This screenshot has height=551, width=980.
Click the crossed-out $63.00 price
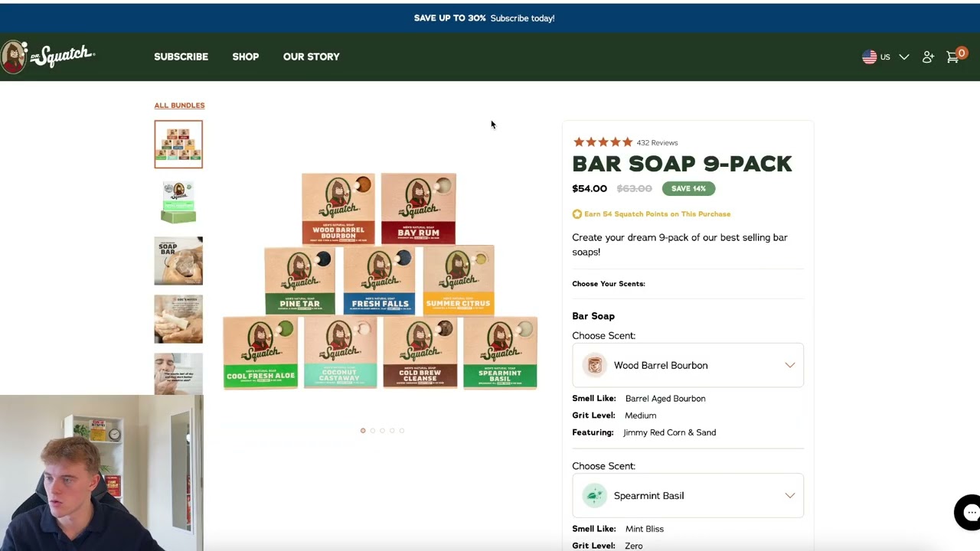click(634, 188)
